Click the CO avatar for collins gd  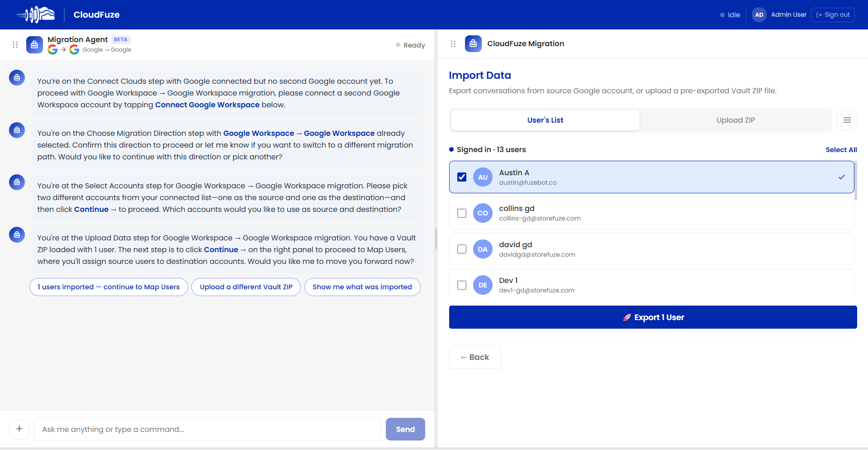coord(483,213)
